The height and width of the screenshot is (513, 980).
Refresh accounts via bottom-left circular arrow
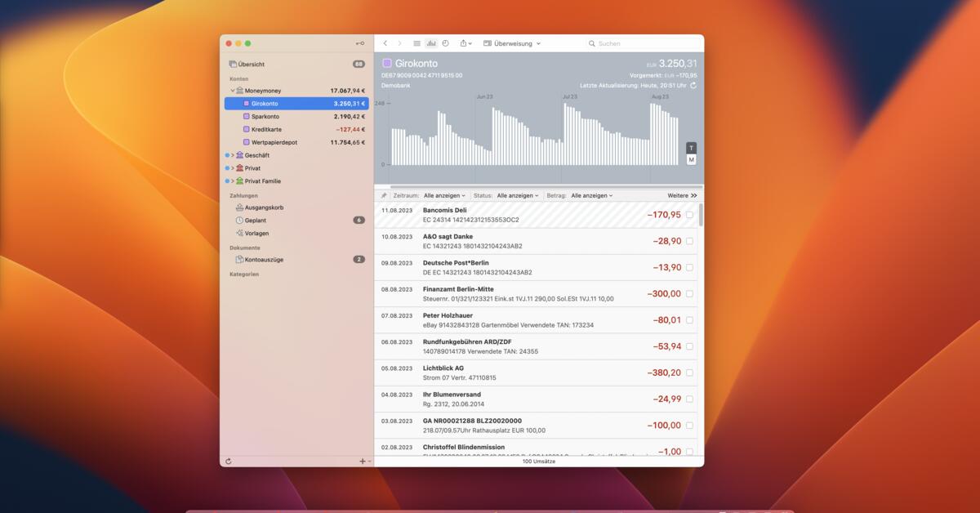[229, 461]
